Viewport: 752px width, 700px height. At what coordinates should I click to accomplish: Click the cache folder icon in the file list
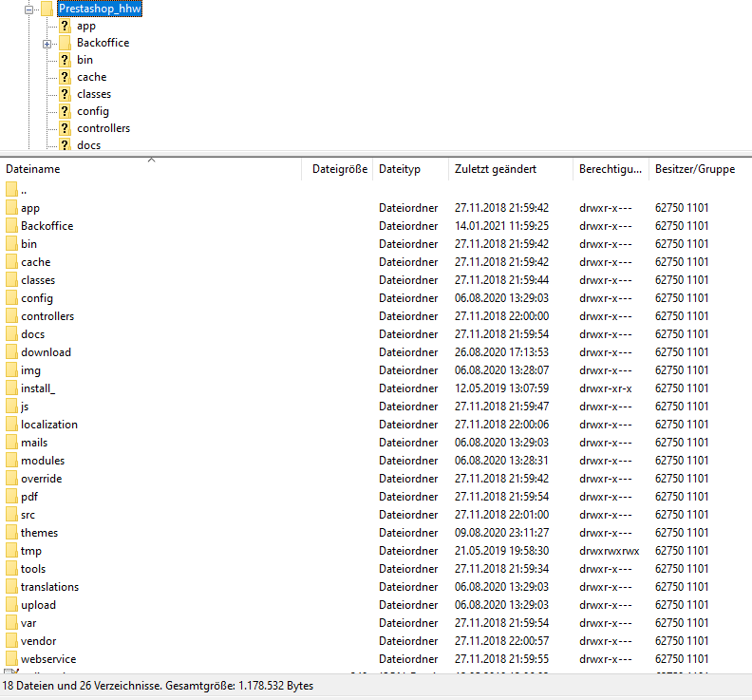pyautogui.click(x=12, y=262)
